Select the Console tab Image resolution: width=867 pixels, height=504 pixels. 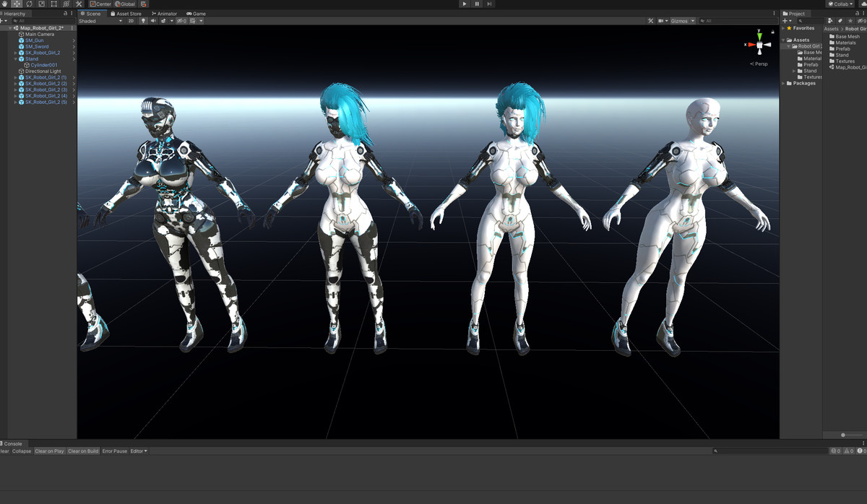(12, 443)
